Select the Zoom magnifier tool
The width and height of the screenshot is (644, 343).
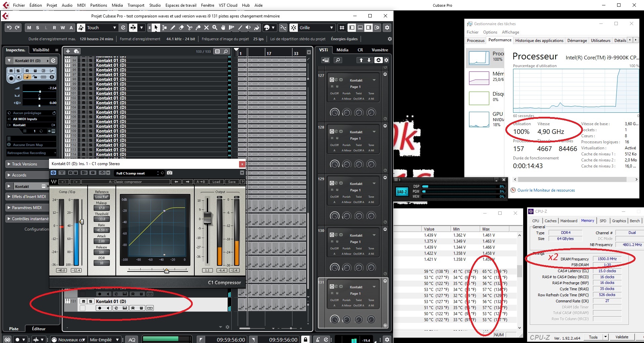coord(215,28)
